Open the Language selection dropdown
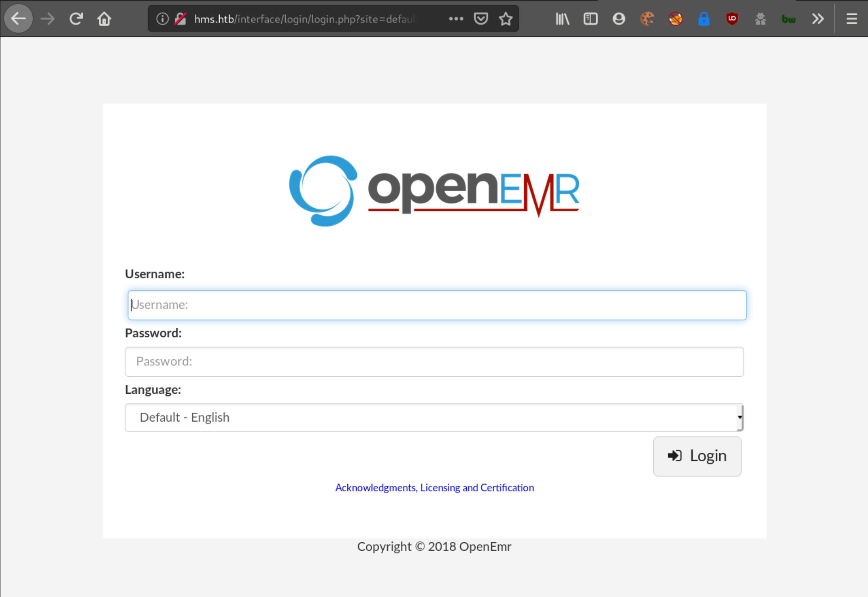The image size is (868, 597). tap(434, 417)
